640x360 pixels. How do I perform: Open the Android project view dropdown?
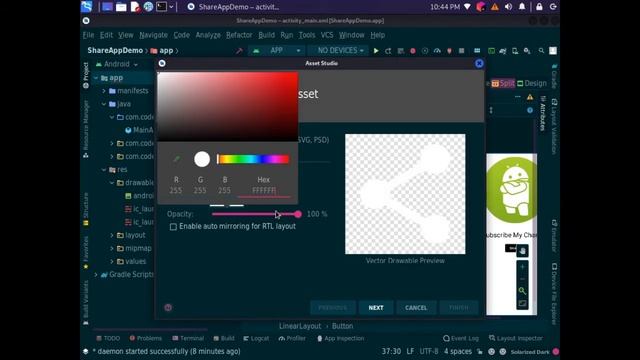(x=117, y=64)
